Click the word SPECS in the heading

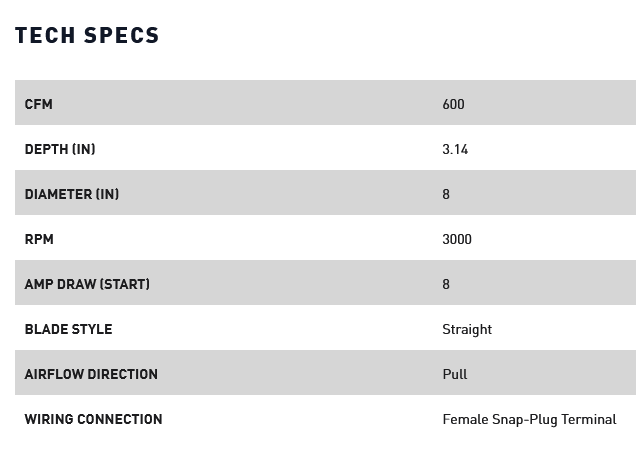(122, 35)
